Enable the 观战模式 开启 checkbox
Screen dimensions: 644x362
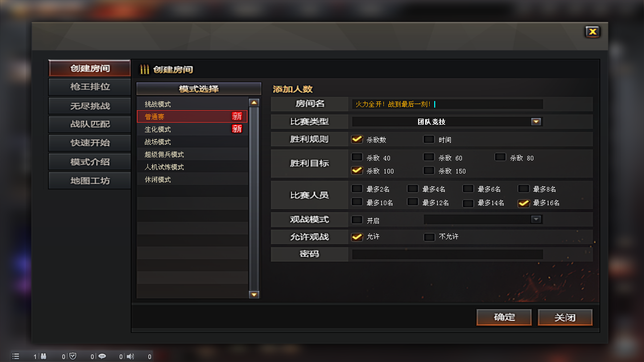coord(357,220)
